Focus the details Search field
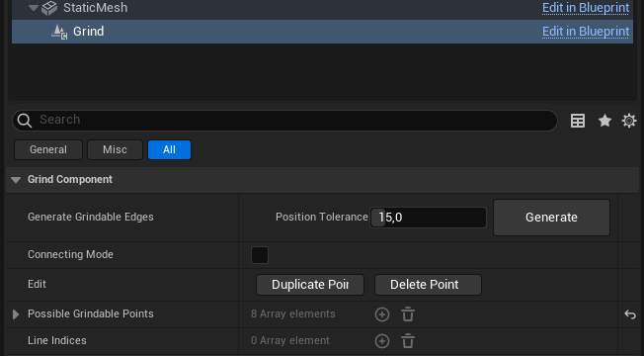 284,120
